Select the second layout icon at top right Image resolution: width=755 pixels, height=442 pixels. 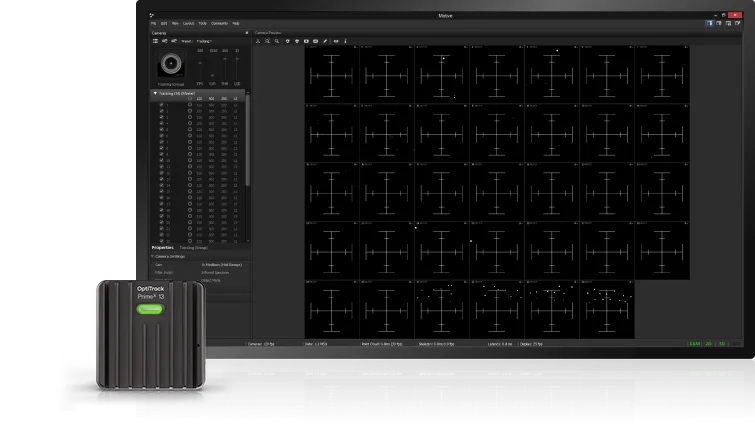coord(719,23)
